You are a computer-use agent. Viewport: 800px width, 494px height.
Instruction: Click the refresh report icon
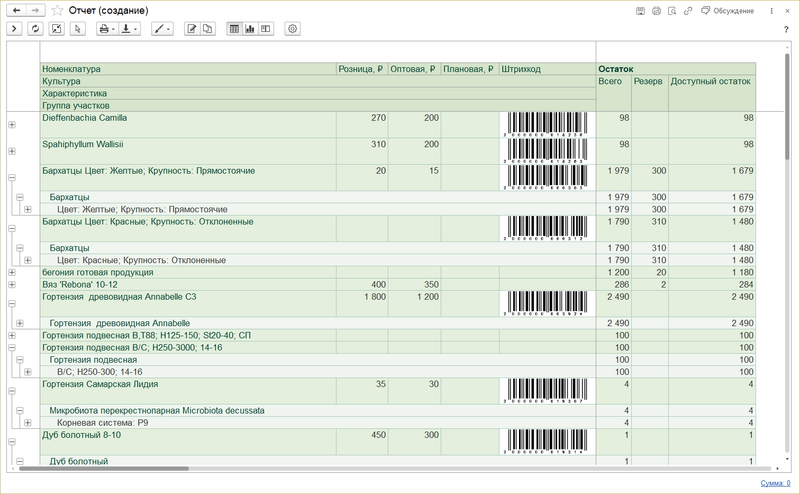pyautogui.click(x=35, y=29)
